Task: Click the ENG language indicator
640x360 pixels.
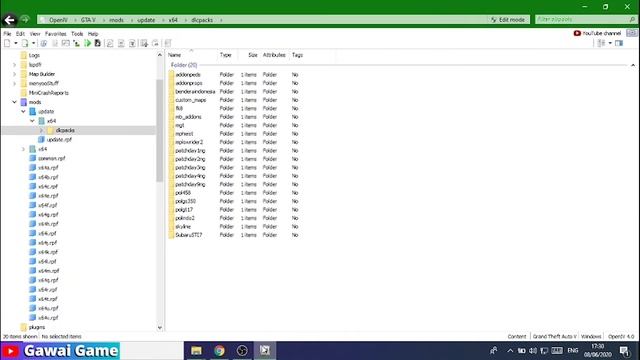Action: pos(573,351)
